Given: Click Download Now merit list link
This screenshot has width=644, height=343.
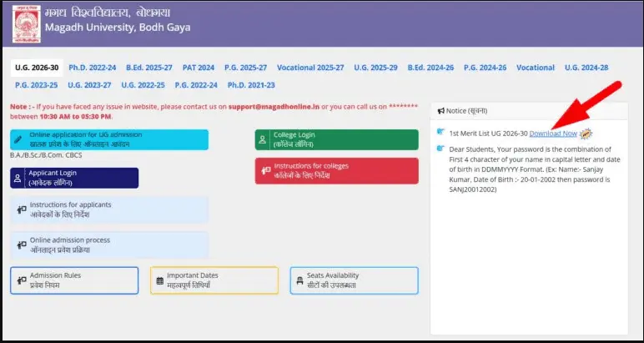Looking at the screenshot, I should pyautogui.click(x=553, y=134).
